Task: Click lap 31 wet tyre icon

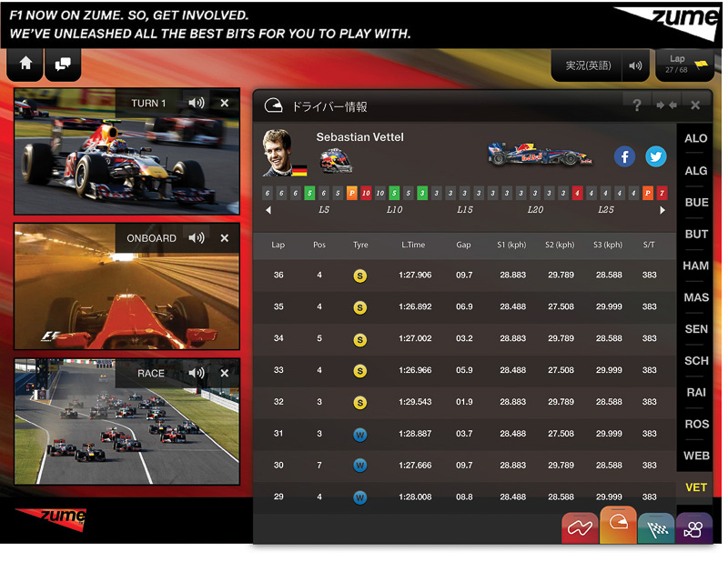Action: (x=359, y=435)
